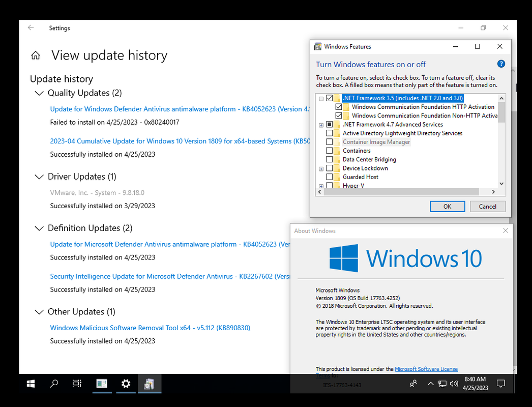This screenshot has height=407, width=532.
Task: Select the Guarded Host feature label
Action: pos(360,177)
